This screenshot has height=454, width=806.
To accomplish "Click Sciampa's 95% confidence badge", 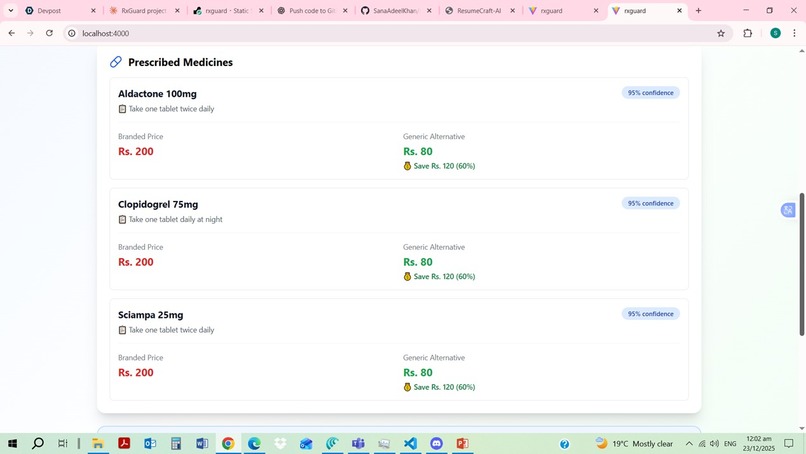I will pyautogui.click(x=650, y=314).
